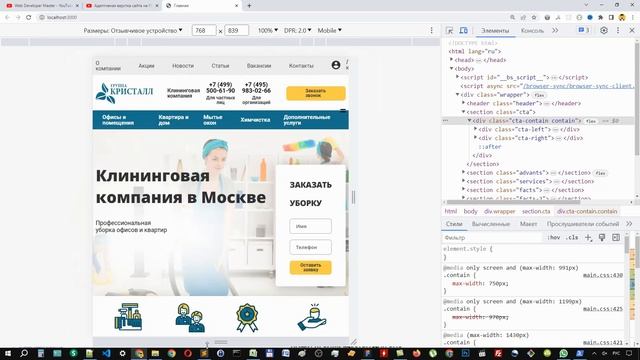
Task: Toggle flex badge on section.advants
Action: pyautogui.click(x=600, y=173)
